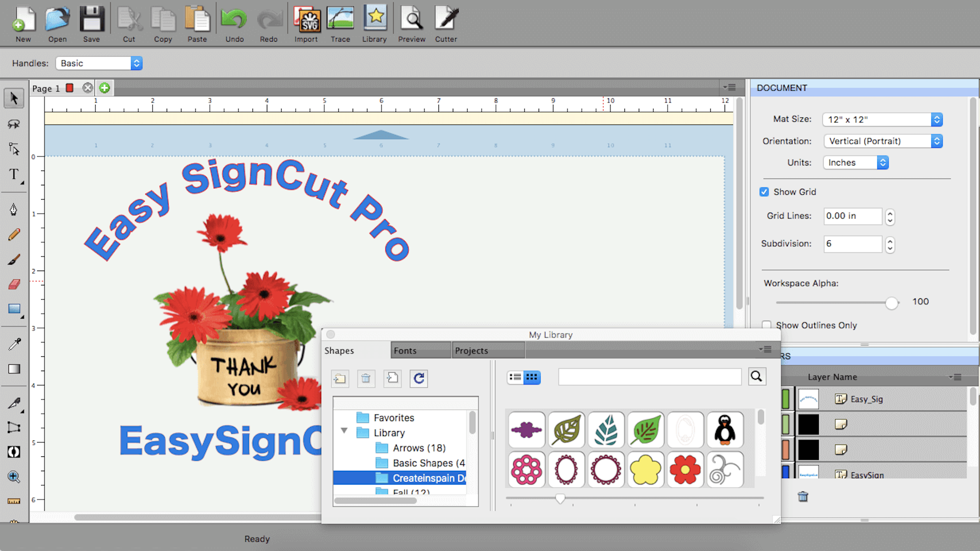Switch library to grid view
This screenshot has width=980, height=551.
coord(532,378)
